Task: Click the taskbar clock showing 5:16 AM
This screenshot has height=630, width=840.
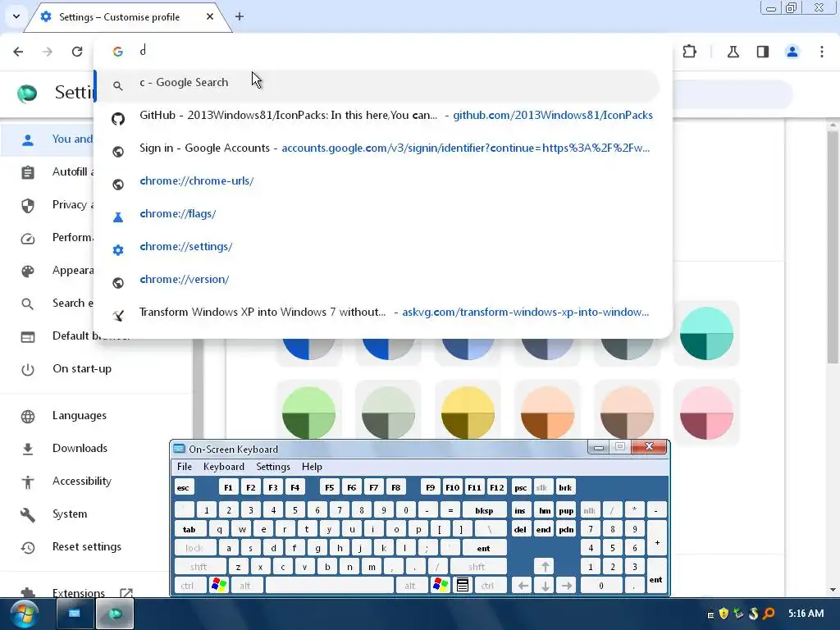Action: [806, 614]
